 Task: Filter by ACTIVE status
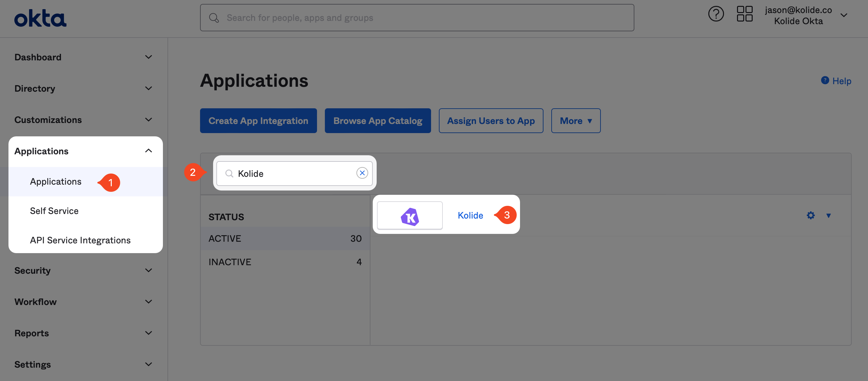(x=285, y=238)
